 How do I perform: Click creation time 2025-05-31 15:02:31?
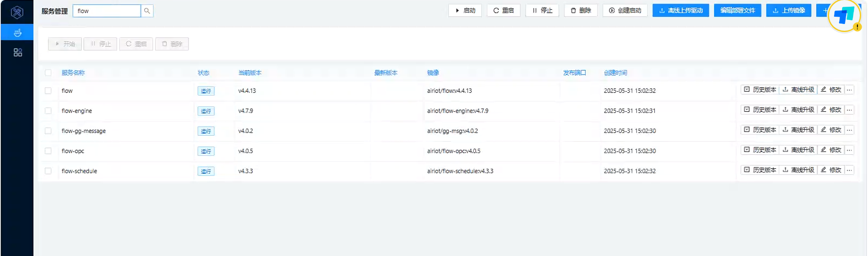[630, 111]
